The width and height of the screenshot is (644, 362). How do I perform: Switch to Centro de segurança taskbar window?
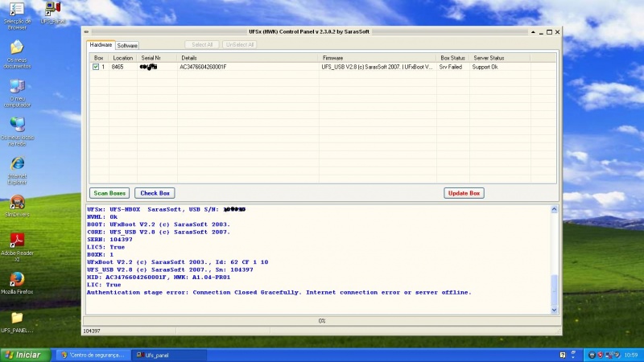(x=93, y=355)
